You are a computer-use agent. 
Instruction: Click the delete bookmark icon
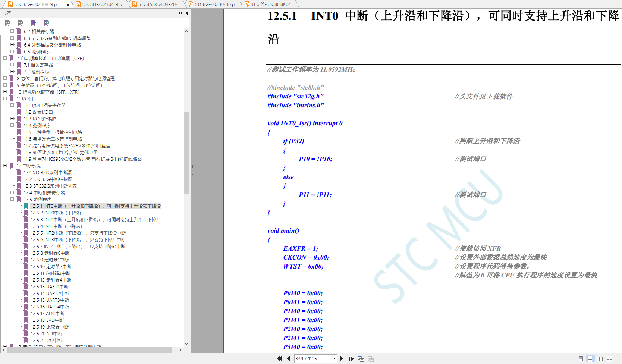coord(7,23)
